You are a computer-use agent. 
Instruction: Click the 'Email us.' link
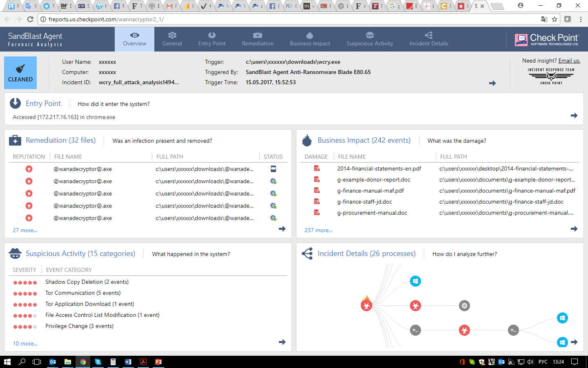pos(569,61)
